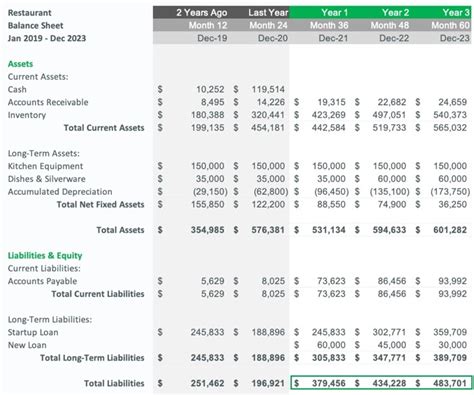Select Total Long-Term Liabilities value 347,771
This screenshot has height=395, width=474.
(x=389, y=358)
